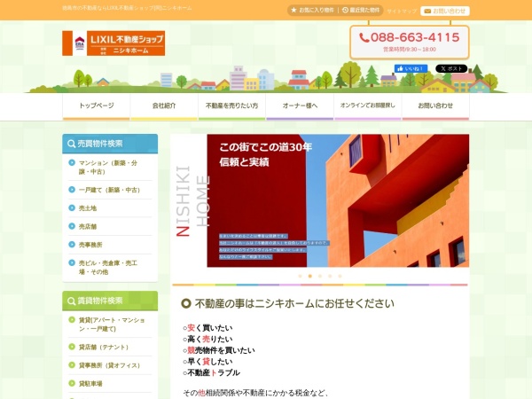Click the hero slideshow banner image
The image size is (532, 399).
click(x=321, y=200)
